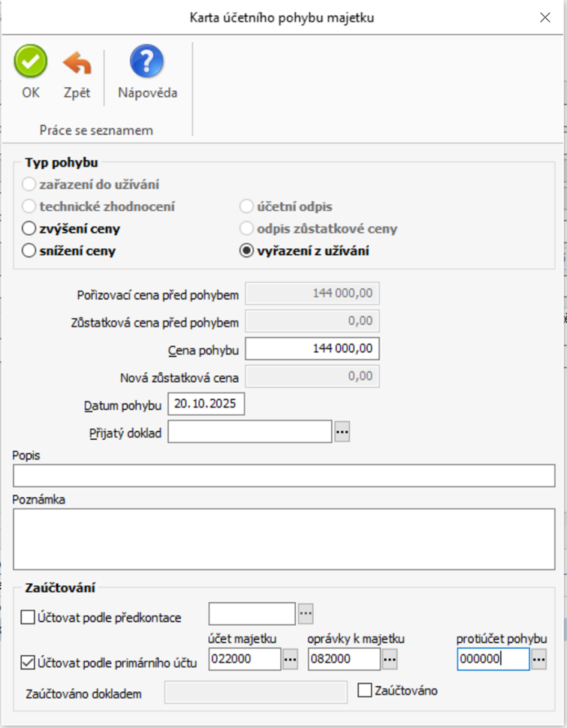The image size is (567, 728).
Task: Click into Cena pohybu field
Action: [x=312, y=349]
